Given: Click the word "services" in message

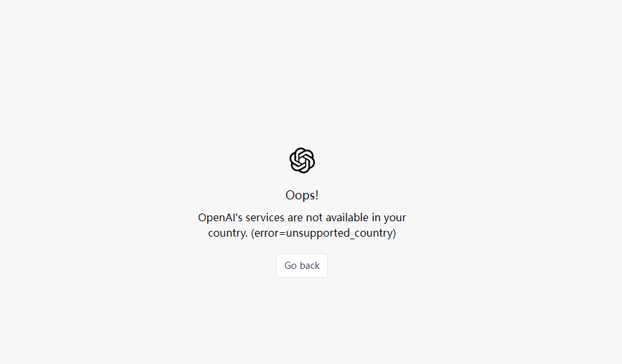Looking at the screenshot, I should [265, 217].
